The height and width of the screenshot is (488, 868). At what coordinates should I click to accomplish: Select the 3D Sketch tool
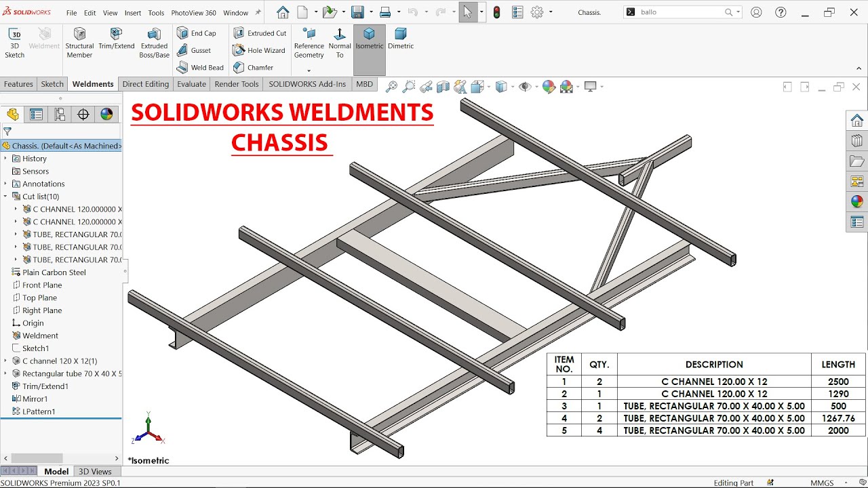click(14, 43)
